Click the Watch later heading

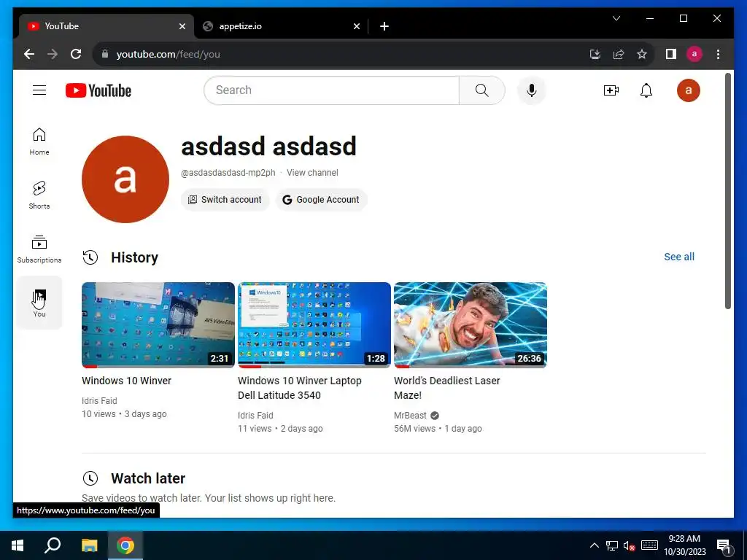pyautogui.click(x=148, y=478)
